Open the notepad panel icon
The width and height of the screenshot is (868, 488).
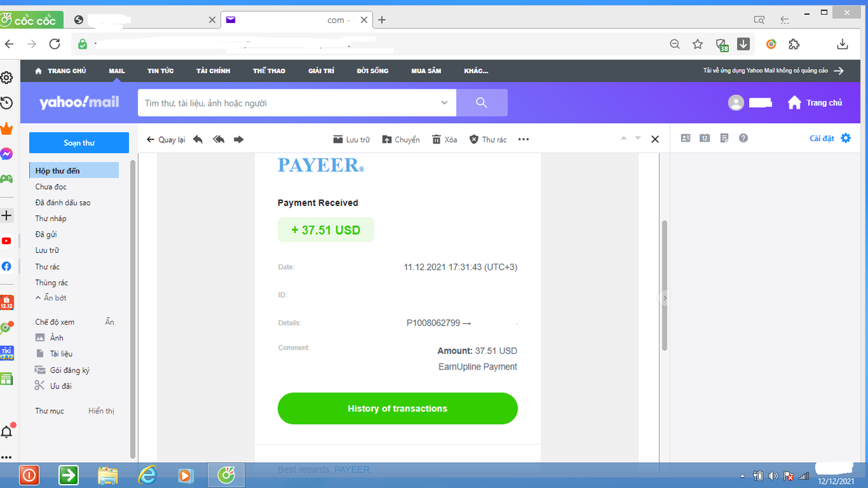click(724, 138)
